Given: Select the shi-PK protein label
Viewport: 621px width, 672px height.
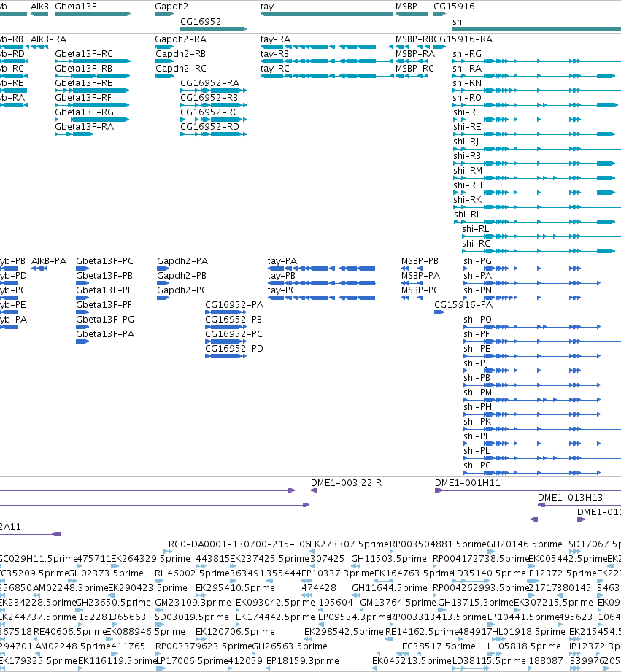Looking at the screenshot, I should pyautogui.click(x=477, y=422).
